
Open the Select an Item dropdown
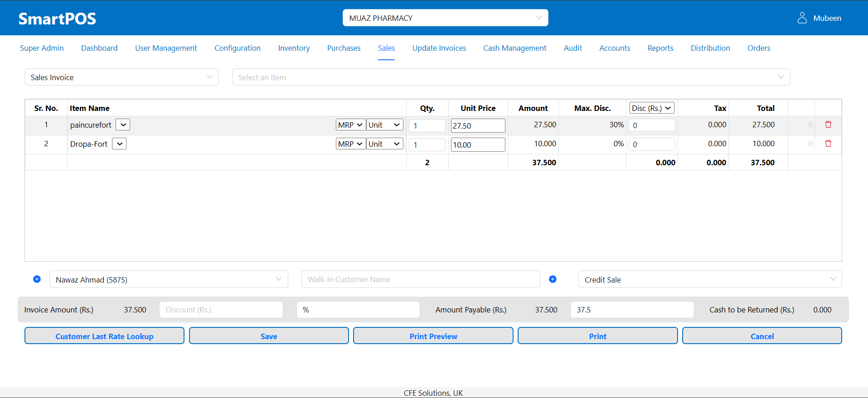tap(511, 77)
